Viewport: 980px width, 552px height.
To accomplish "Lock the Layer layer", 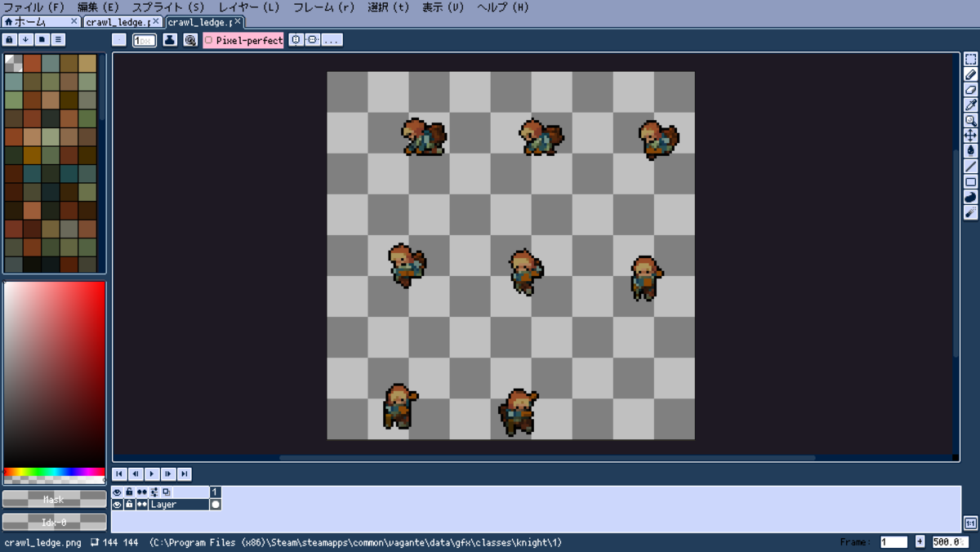I will coord(129,505).
